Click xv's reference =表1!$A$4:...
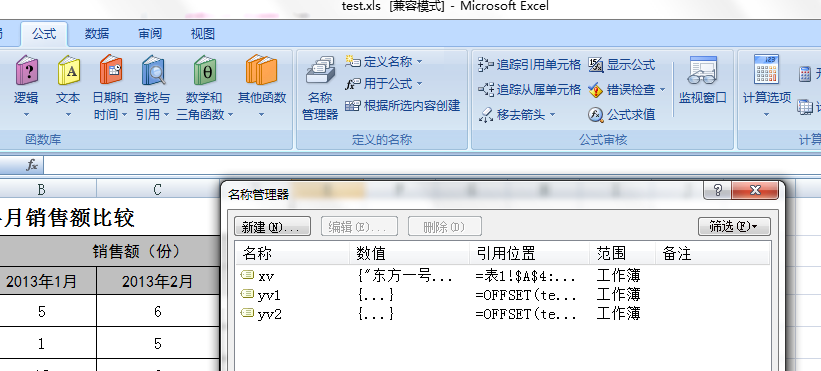Image resolution: width=821 pixels, height=371 pixels. pyautogui.click(x=526, y=275)
